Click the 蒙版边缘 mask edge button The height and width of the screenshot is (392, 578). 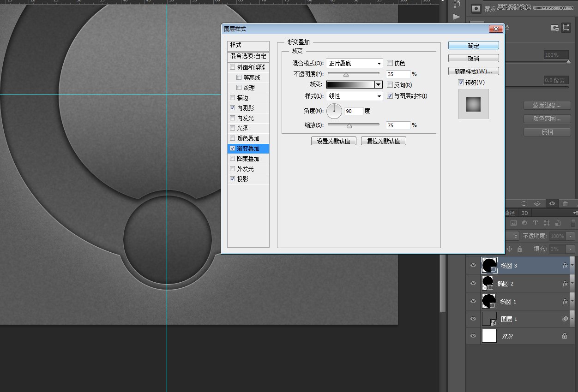[x=547, y=105]
